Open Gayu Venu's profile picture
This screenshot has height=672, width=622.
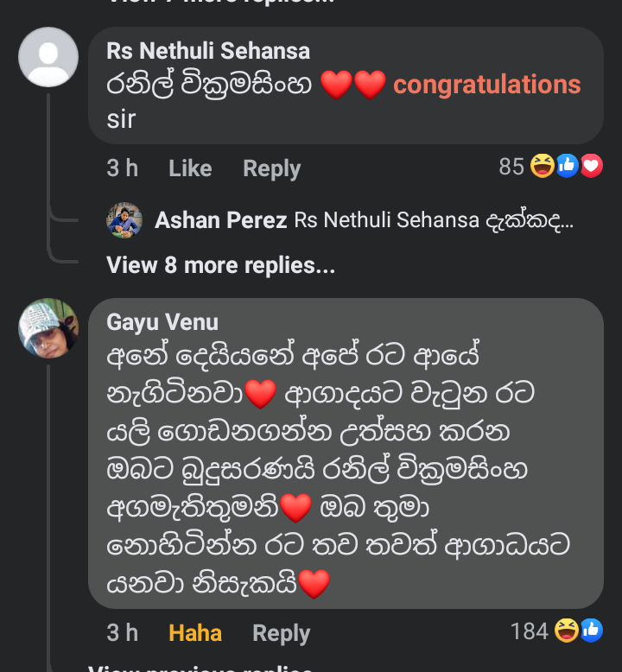coord(48,328)
